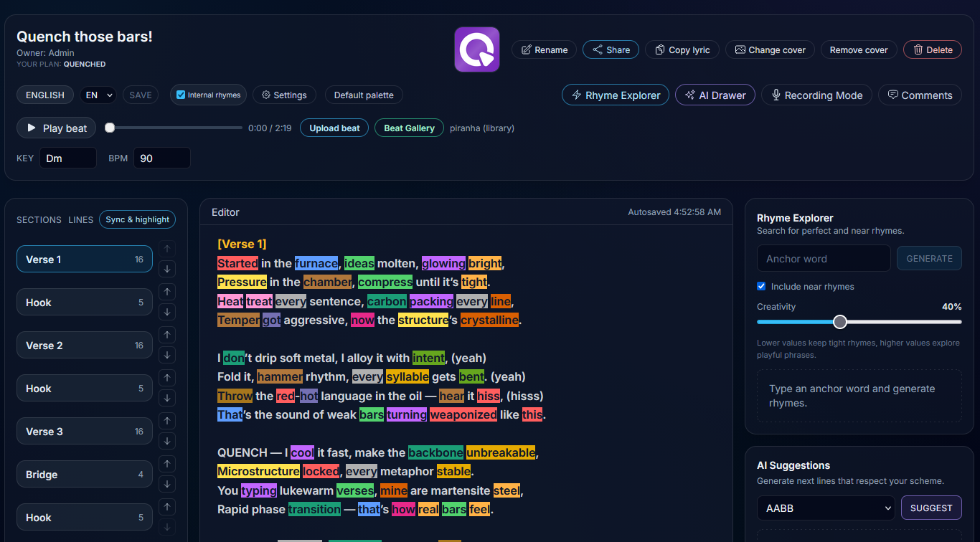This screenshot has height=542, width=980.
Task: Move Verse 2 up with its arrow
Action: click(166, 335)
